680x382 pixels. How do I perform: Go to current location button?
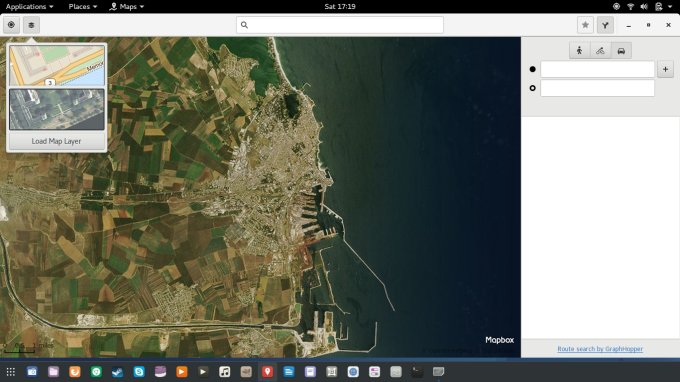(11, 25)
